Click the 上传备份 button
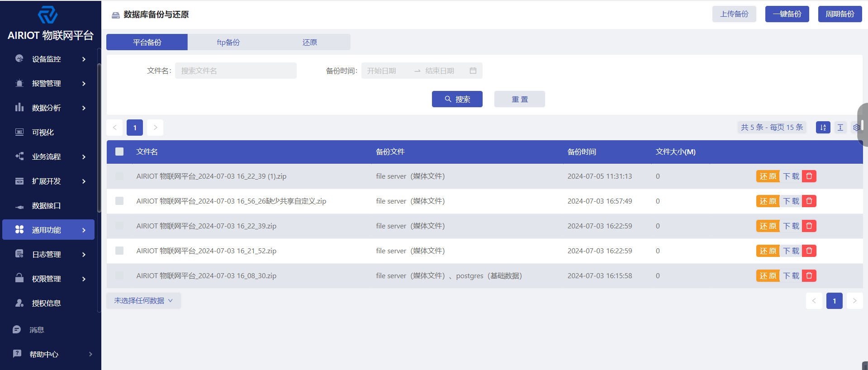Image resolution: width=868 pixels, height=370 pixels. point(734,14)
